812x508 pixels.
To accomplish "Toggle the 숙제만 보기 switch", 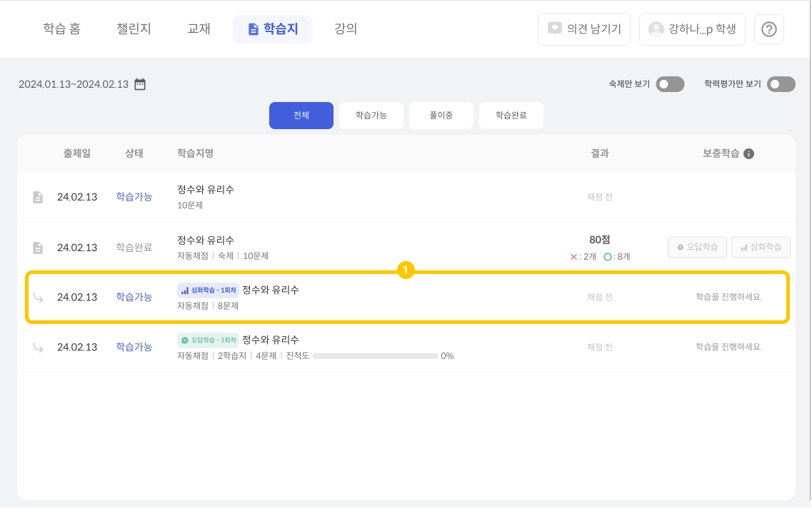I will pyautogui.click(x=670, y=84).
